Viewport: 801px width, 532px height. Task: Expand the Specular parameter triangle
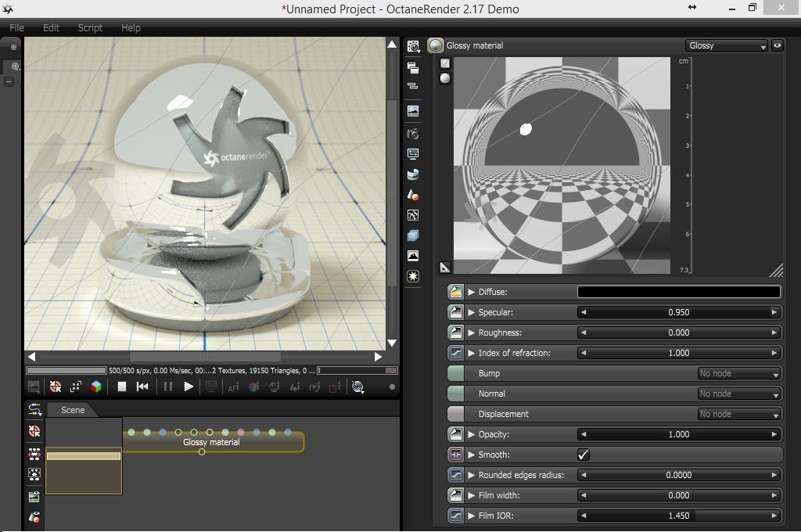471,312
